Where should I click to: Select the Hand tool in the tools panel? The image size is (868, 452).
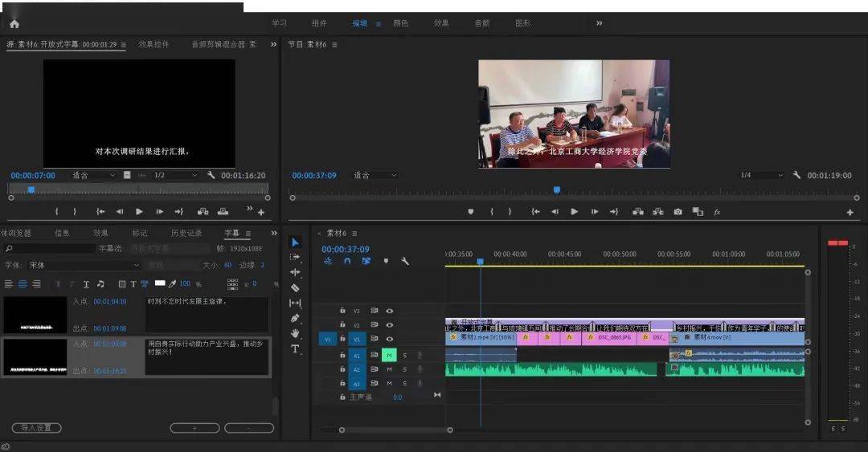pyautogui.click(x=295, y=333)
